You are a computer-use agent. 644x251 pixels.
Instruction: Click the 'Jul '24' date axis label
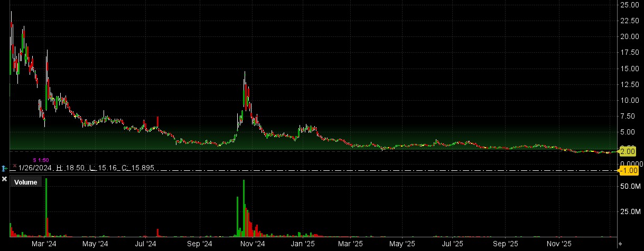pyautogui.click(x=145, y=244)
